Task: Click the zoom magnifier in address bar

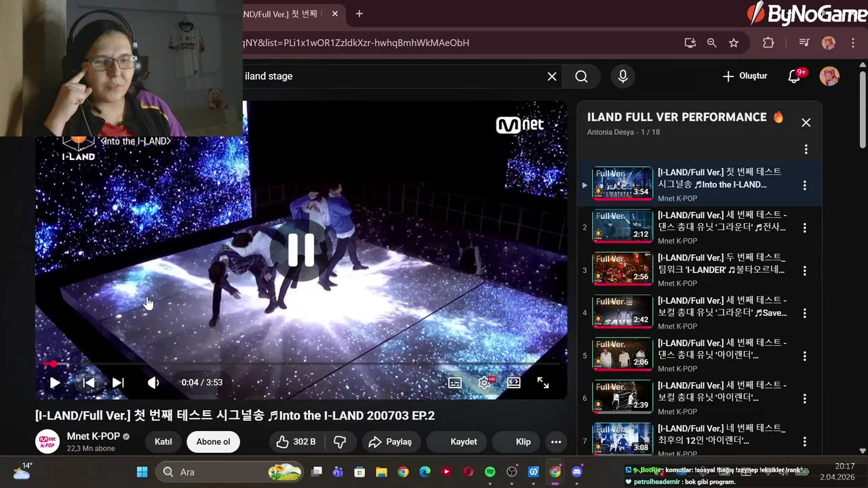Action: pos(711,43)
